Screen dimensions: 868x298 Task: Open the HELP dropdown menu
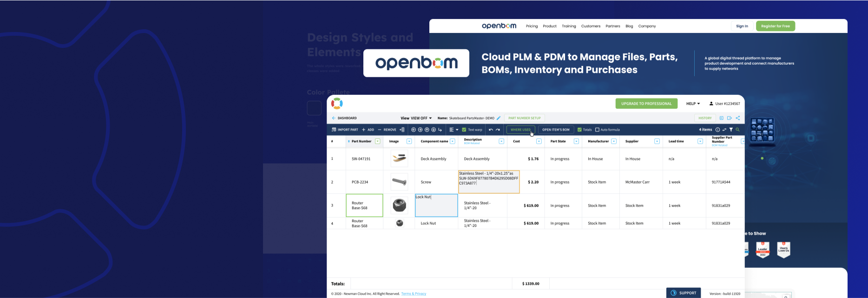tap(693, 104)
